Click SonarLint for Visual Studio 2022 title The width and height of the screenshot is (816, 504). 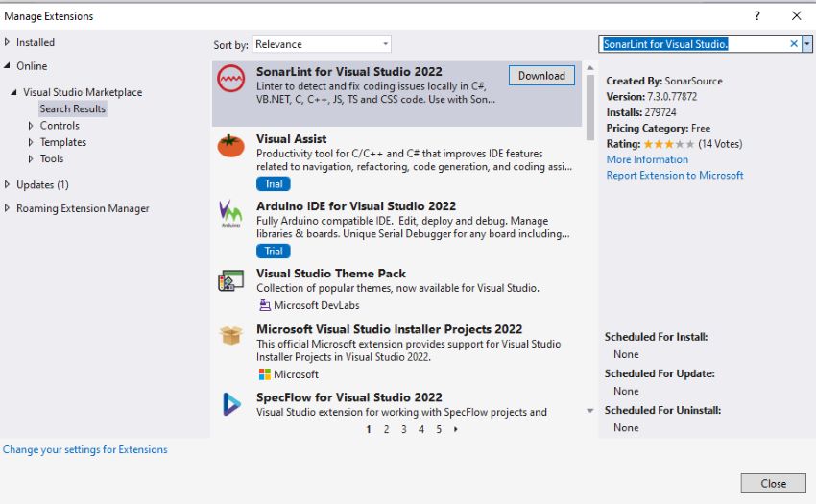coord(349,71)
